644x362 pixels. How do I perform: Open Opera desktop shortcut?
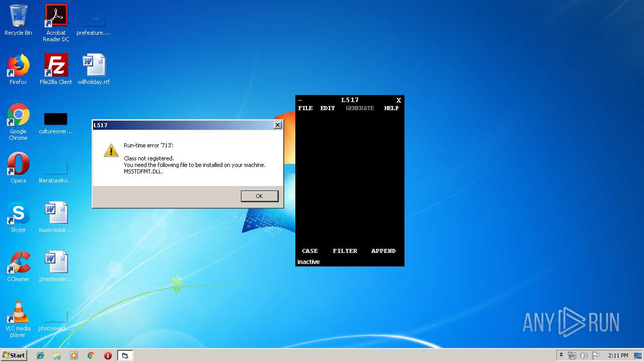click(x=18, y=168)
